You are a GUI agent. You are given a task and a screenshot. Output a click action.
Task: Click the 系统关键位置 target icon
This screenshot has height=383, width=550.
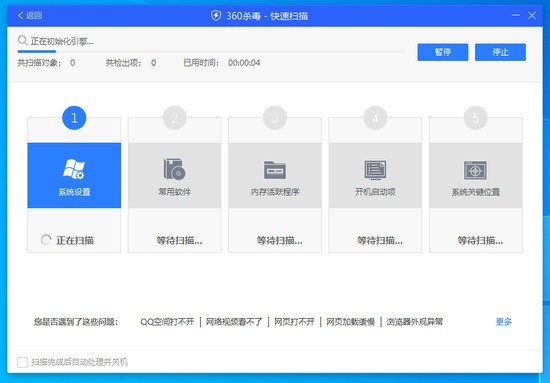click(x=476, y=170)
